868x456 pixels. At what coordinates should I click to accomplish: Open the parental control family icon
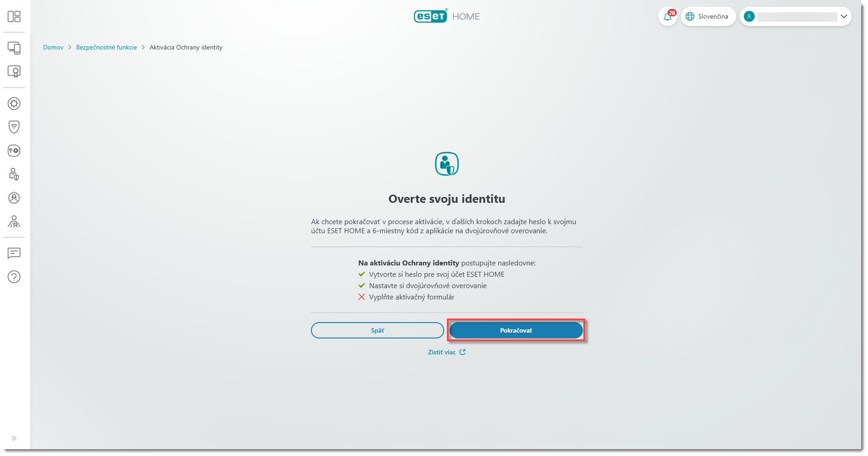14,221
